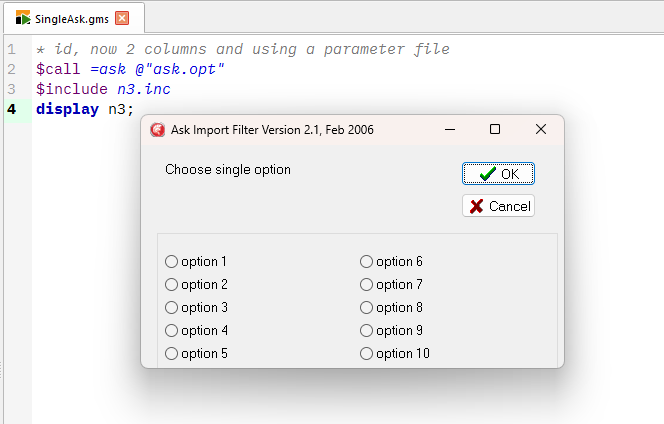Close the Ask Import Filter dialog window
Screen dimensions: 664x424
coord(541,129)
